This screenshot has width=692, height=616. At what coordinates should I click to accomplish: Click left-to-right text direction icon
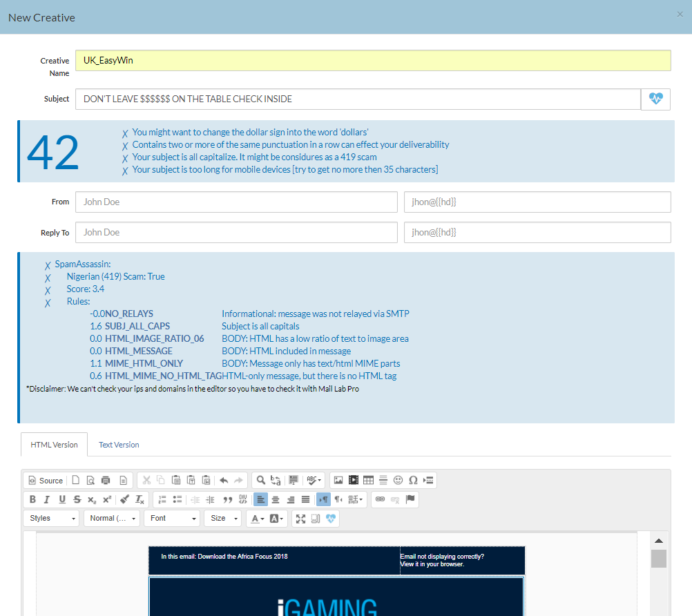point(323,499)
